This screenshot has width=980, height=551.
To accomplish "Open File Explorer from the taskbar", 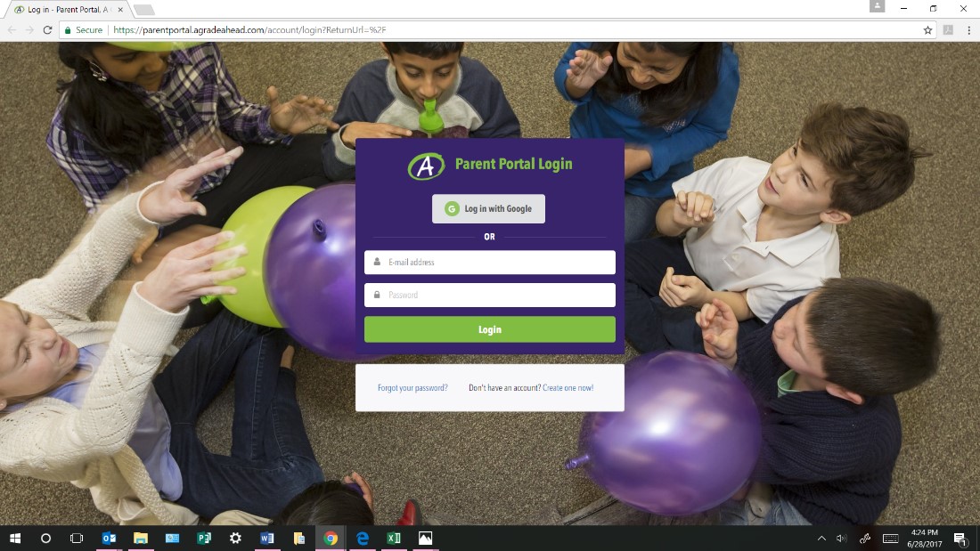I will pyautogui.click(x=141, y=538).
